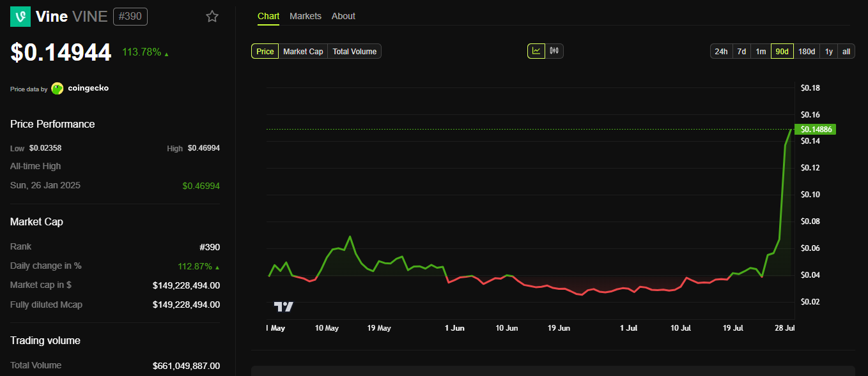This screenshot has width=868, height=376.
Task: Click the High $0.46994 value
Action: point(203,148)
